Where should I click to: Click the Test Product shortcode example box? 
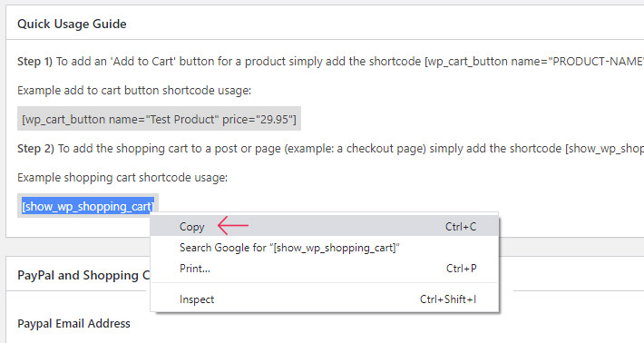coord(159,119)
